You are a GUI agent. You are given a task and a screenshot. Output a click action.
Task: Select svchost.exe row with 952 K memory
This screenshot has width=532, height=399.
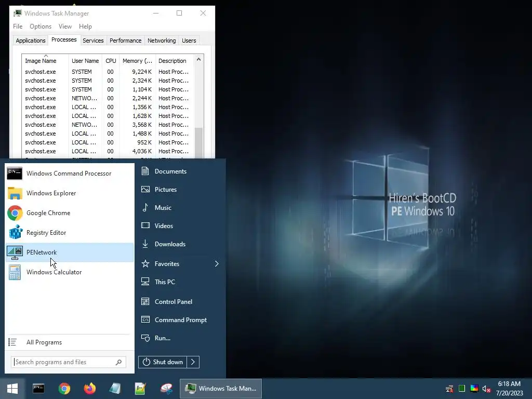[x=108, y=142]
